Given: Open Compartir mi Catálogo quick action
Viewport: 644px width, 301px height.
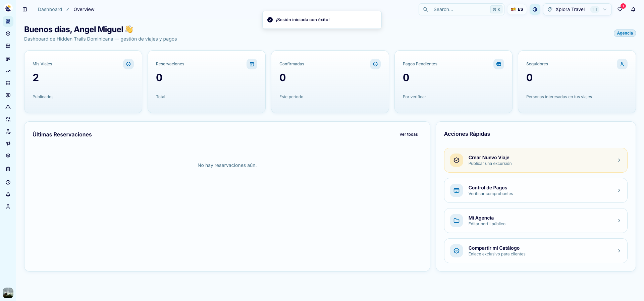Looking at the screenshot, I should 536,251.
